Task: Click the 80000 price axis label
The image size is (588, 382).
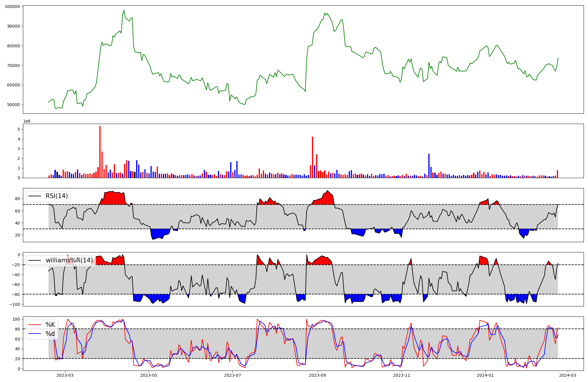Action: click(14, 46)
